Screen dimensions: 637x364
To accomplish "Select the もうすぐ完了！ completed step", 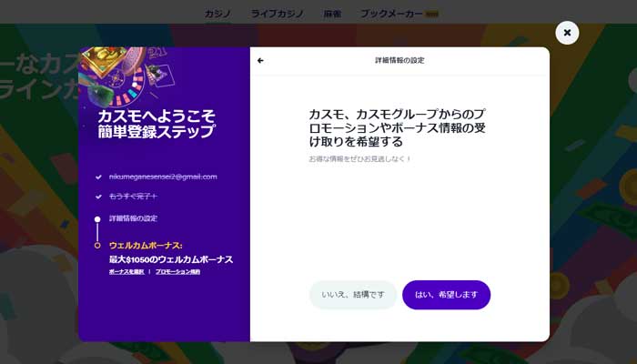I will (x=133, y=197).
